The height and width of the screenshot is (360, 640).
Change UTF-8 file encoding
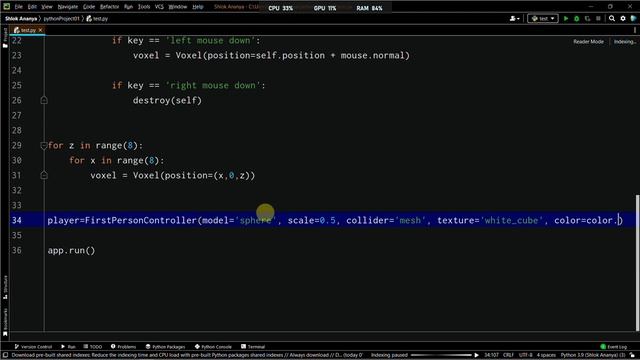(525, 355)
